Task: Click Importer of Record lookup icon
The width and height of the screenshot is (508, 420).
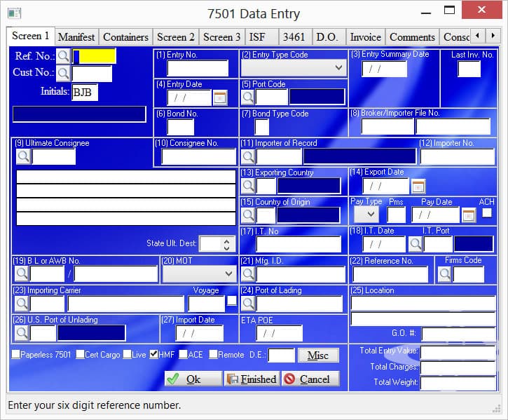Action: click(247, 156)
